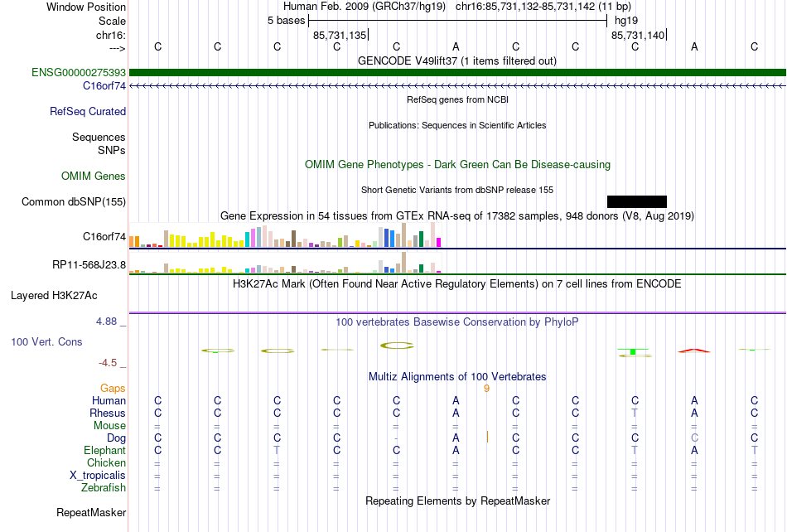Select the Rhesus alignment row label
The width and height of the screenshot is (787, 532).
tap(108, 413)
